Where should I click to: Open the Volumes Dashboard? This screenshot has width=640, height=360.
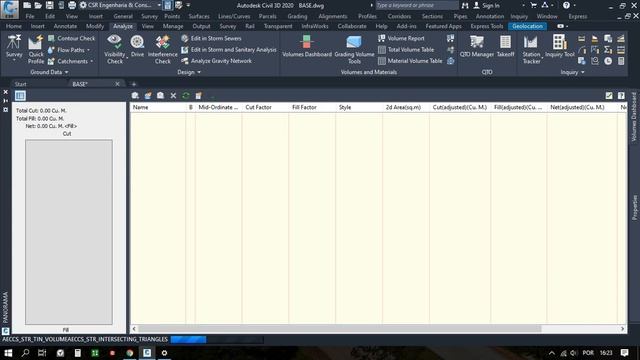pyautogui.click(x=307, y=46)
